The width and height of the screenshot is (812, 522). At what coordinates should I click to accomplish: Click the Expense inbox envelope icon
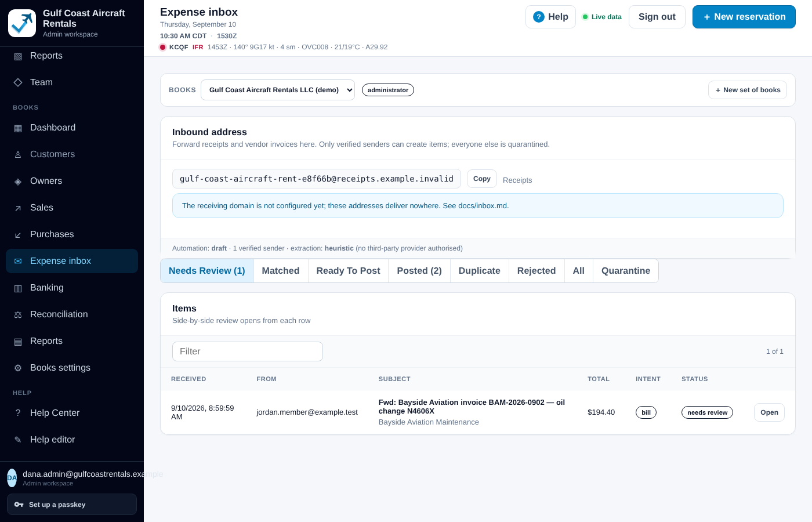[18, 262]
